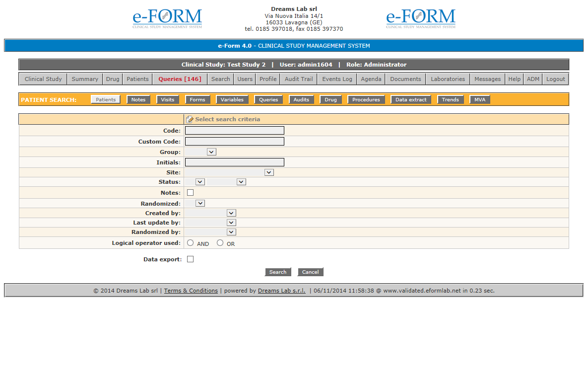The height and width of the screenshot is (385, 588).
Task: Choose the OR logical operator
Action: tap(220, 243)
